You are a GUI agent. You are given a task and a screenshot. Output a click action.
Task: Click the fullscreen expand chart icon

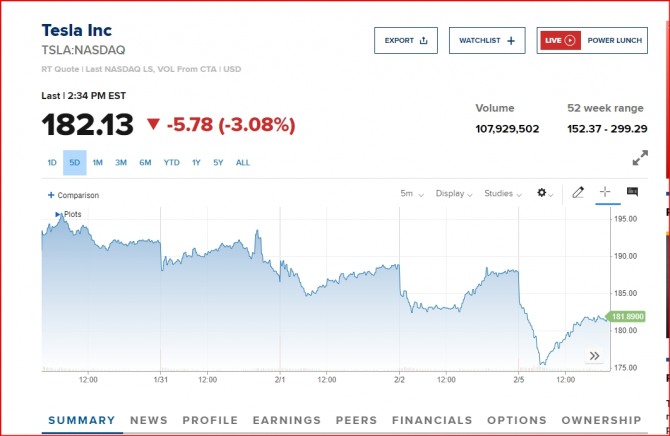(x=640, y=158)
